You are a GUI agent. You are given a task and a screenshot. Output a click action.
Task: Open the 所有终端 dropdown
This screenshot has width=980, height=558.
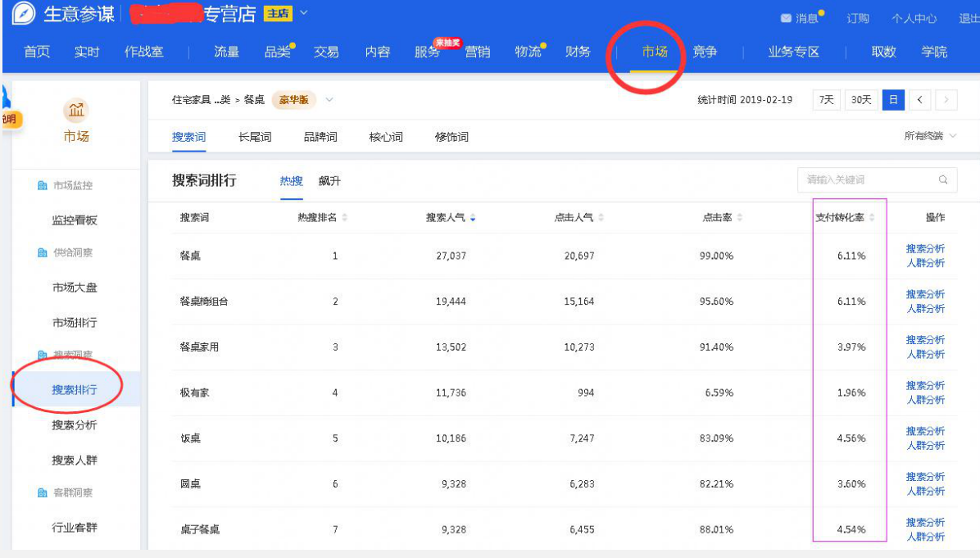pos(929,136)
